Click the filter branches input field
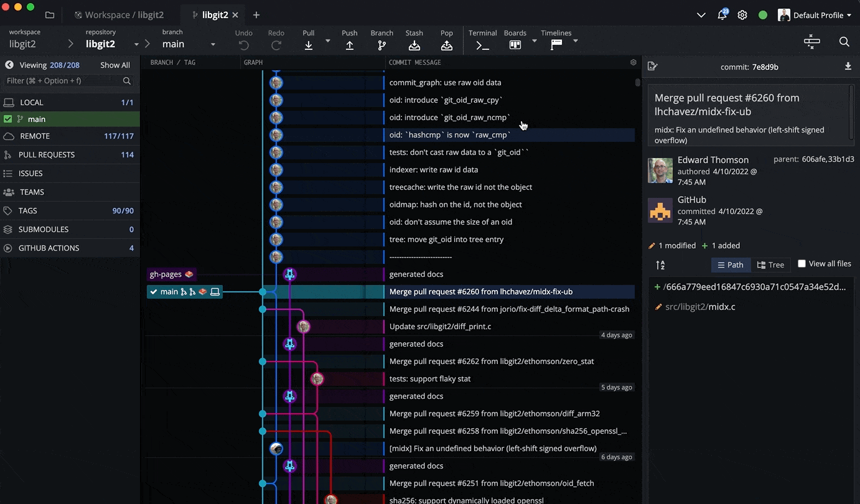This screenshot has width=860, height=504. pyautogui.click(x=62, y=81)
